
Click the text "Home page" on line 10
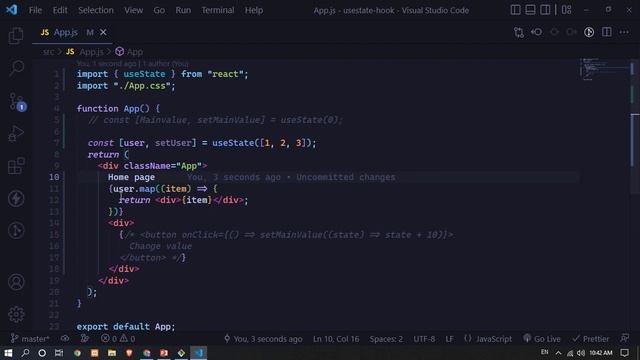[x=131, y=178]
